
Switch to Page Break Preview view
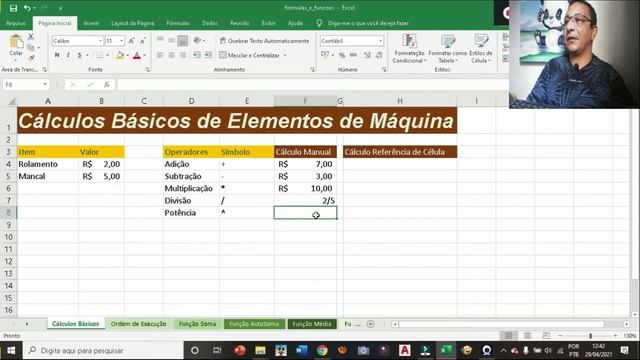[546, 336]
